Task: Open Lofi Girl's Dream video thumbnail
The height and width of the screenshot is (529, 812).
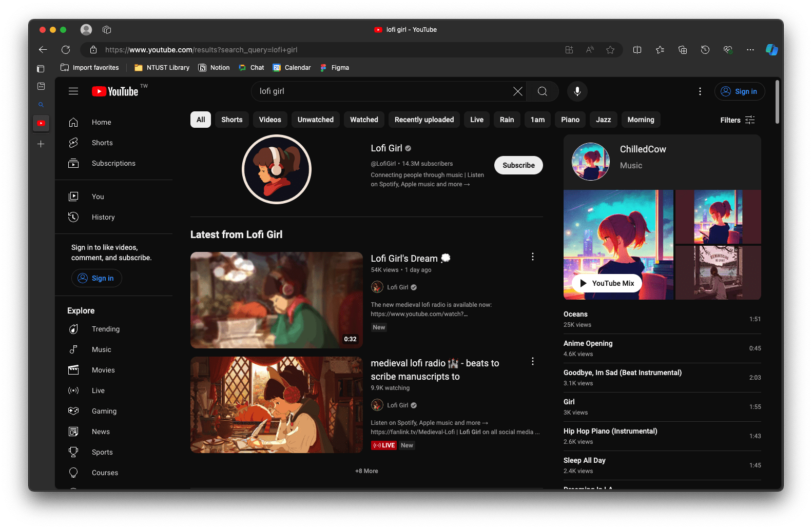Action: (277, 300)
